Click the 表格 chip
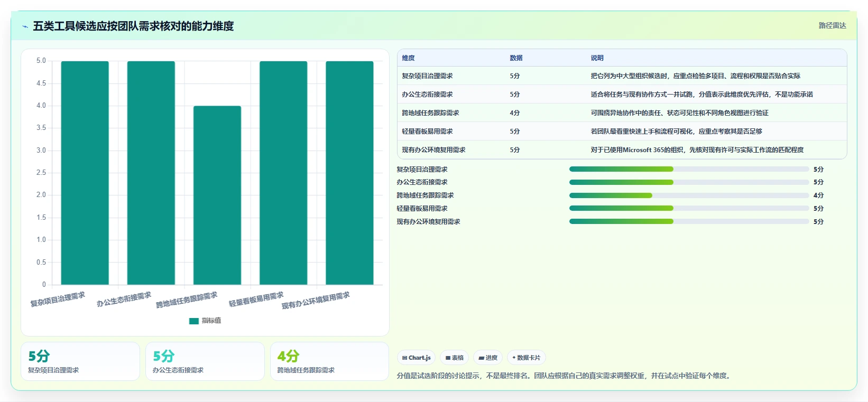 454,358
